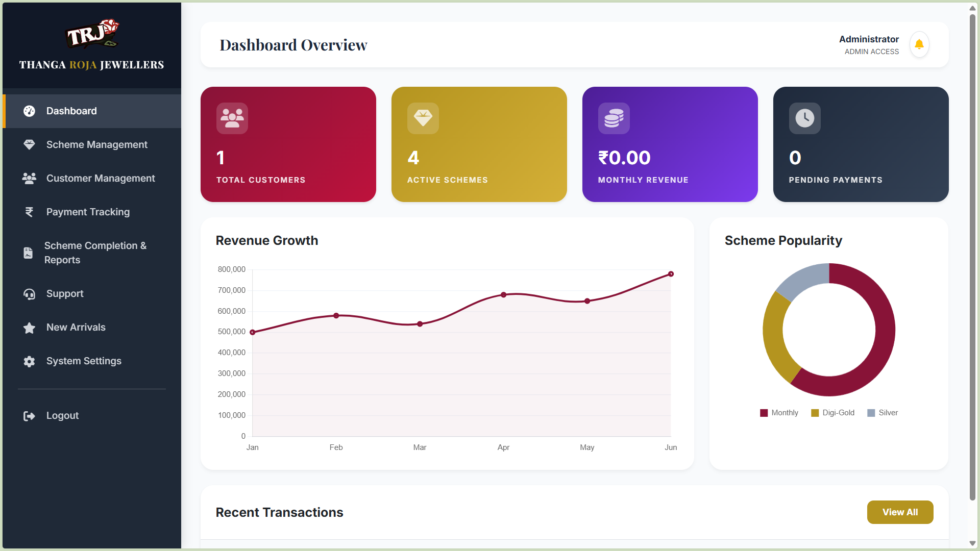Open Scheme Management from sidebar
Viewport: 980px width, 551px height.
96,145
